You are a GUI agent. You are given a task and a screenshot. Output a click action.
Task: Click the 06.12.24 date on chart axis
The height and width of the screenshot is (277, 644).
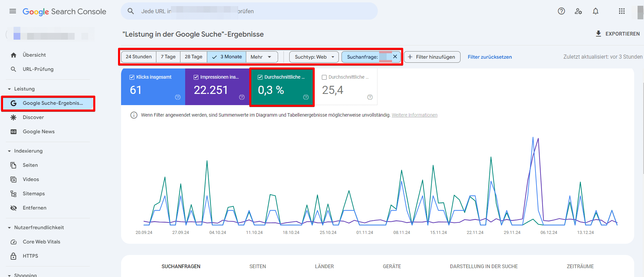coord(549,233)
